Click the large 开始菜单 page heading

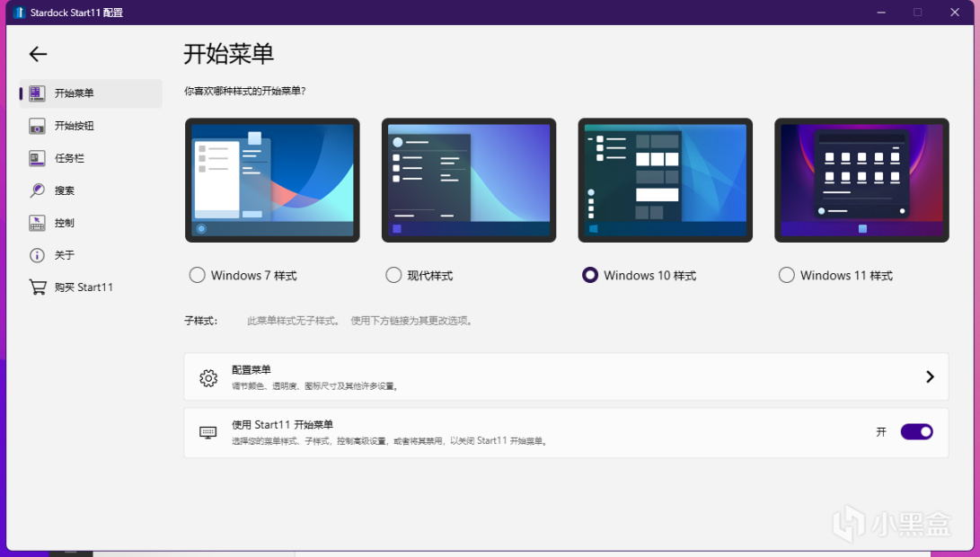coord(229,55)
